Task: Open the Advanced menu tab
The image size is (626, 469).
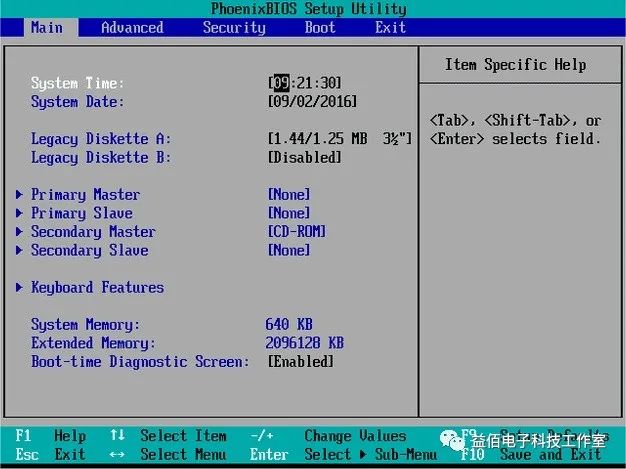Action: tap(132, 28)
